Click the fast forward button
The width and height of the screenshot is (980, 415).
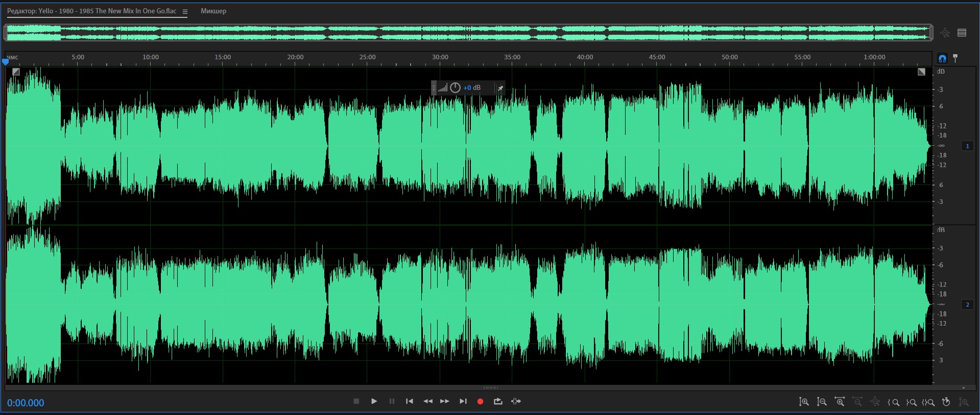445,401
